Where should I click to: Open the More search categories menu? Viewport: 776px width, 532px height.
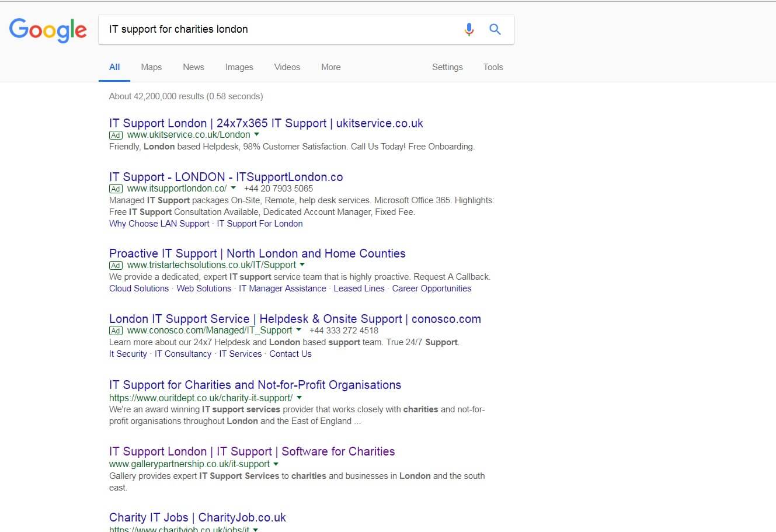[331, 67]
